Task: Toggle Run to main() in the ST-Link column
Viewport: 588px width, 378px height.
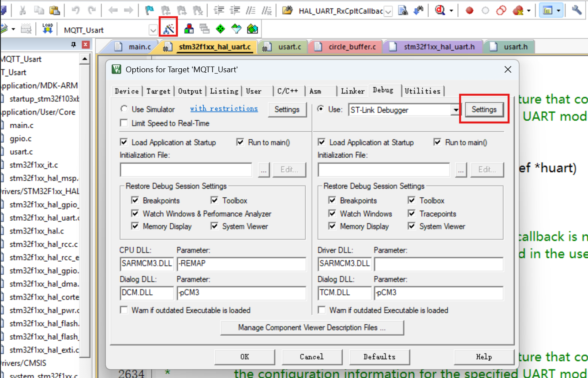Action: pyautogui.click(x=437, y=142)
